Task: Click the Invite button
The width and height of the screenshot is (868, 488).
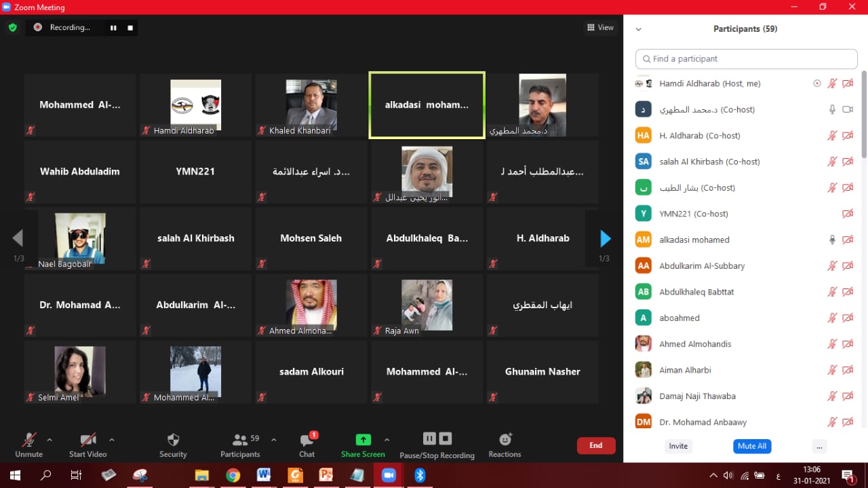Action: 678,446
